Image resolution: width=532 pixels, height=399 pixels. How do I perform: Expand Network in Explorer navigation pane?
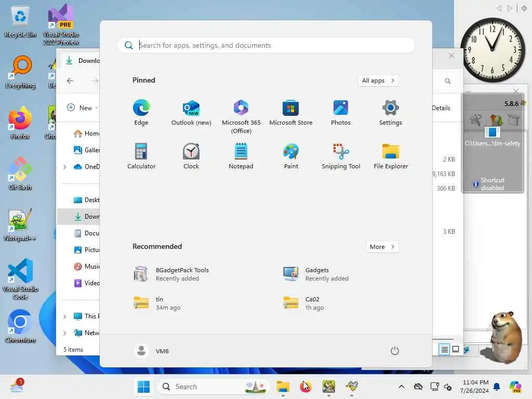pyautogui.click(x=64, y=333)
